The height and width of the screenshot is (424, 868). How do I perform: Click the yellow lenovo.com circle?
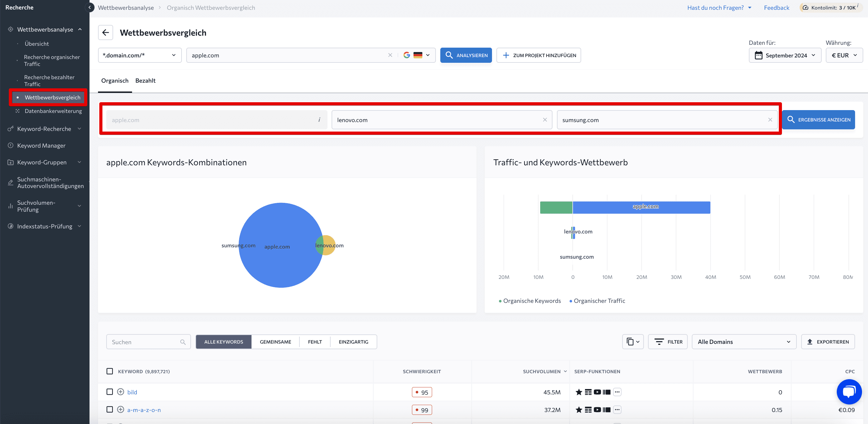(329, 245)
